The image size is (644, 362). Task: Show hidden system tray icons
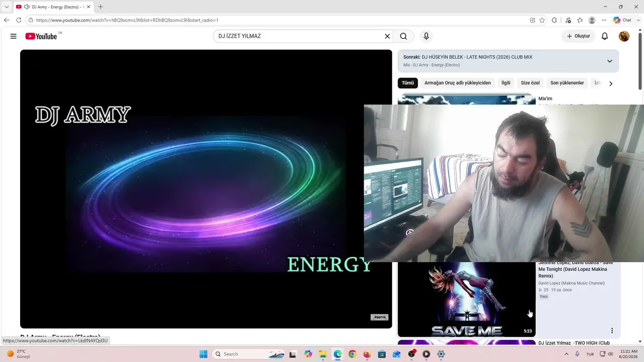pyautogui.click(x=567, y=354)
